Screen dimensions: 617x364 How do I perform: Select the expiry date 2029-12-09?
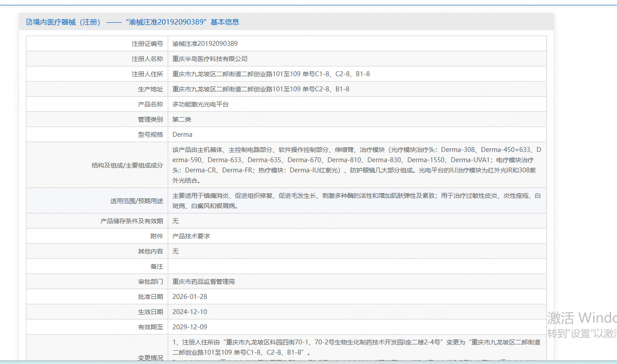pos(190,327)
